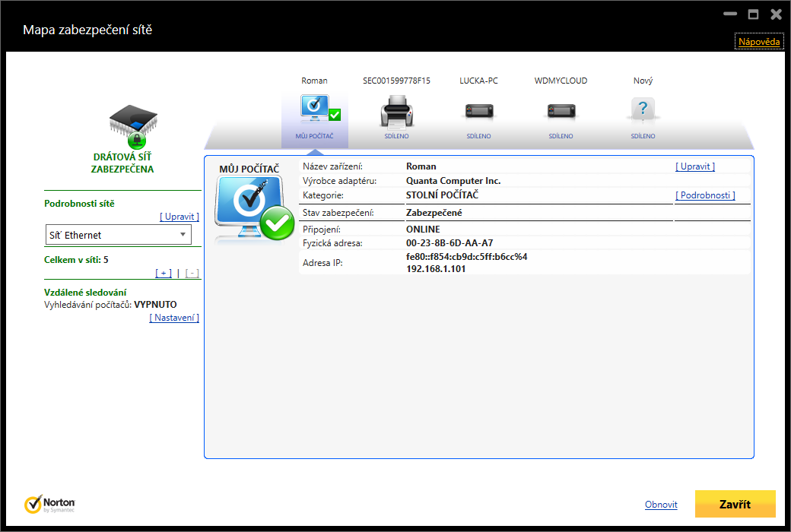
Task: Open the Nápověda help link
Action: coord(759,42)
